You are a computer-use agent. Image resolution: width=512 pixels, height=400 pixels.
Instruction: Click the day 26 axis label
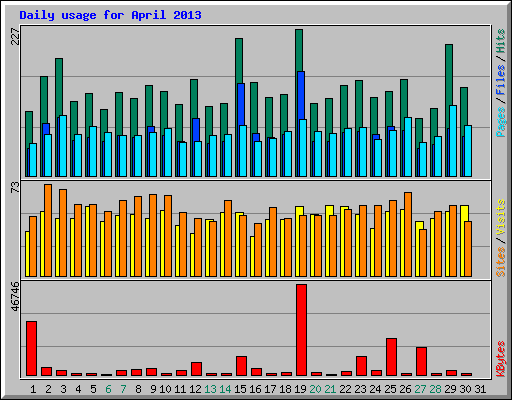405,389
